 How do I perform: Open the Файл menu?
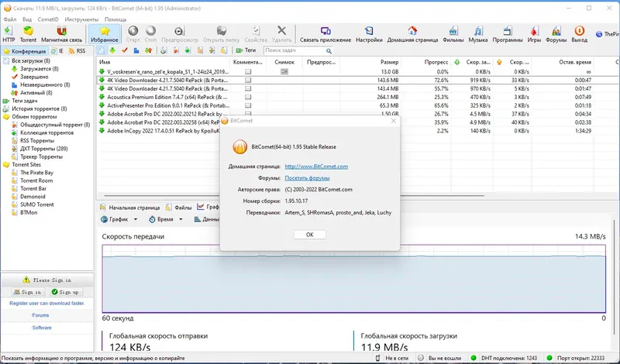coord(10,19)
